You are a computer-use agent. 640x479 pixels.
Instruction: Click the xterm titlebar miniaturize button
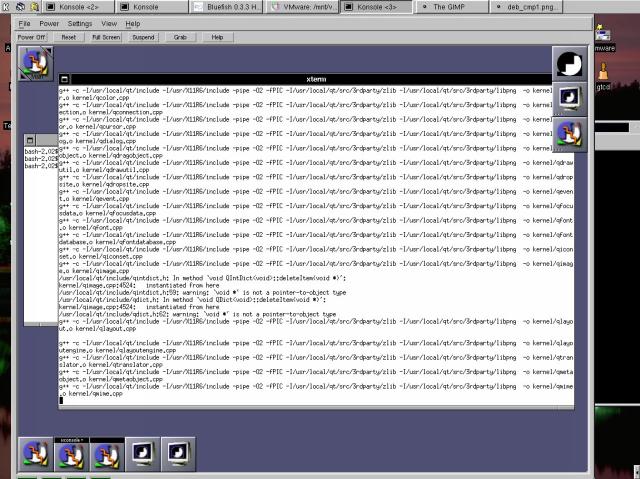coord(64,79)
